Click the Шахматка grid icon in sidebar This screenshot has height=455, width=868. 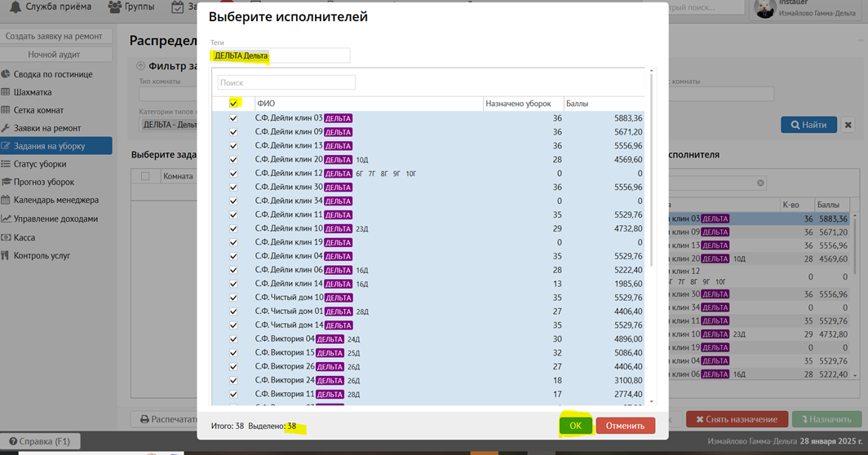(7, 92)
